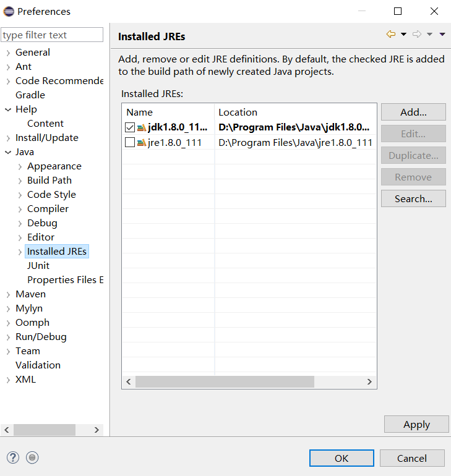The width and height of the screenshot is (451, 476).
Task: Open the view menu triangle
Action: click(x=442, y=34)
